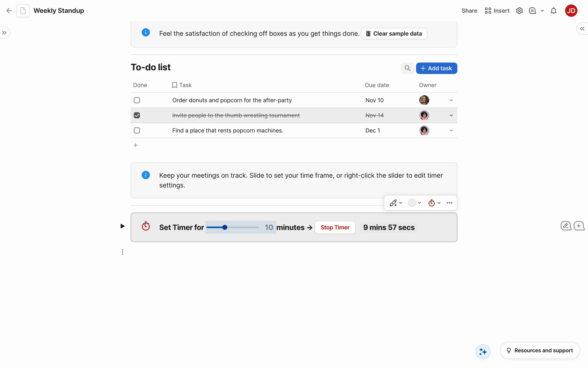Click the Add task button
This screenshot has width=588, height=368.
[x=436, y=68]
